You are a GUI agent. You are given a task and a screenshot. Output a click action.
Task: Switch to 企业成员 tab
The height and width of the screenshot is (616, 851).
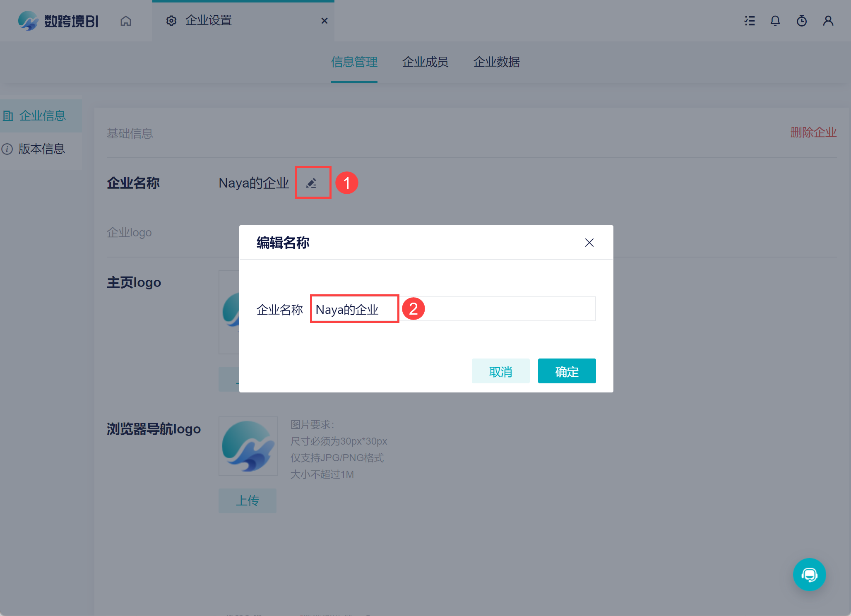click(425, 62)
